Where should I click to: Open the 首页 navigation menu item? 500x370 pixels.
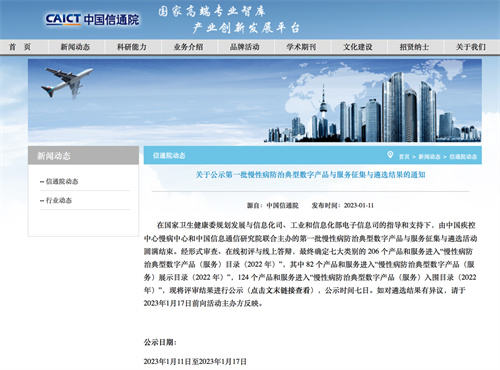pos(20,47)
